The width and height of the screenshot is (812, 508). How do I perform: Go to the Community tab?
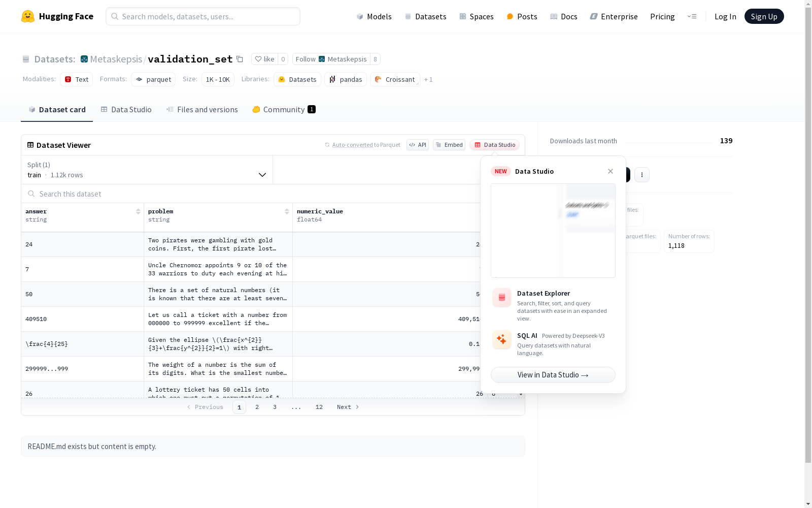284,110
